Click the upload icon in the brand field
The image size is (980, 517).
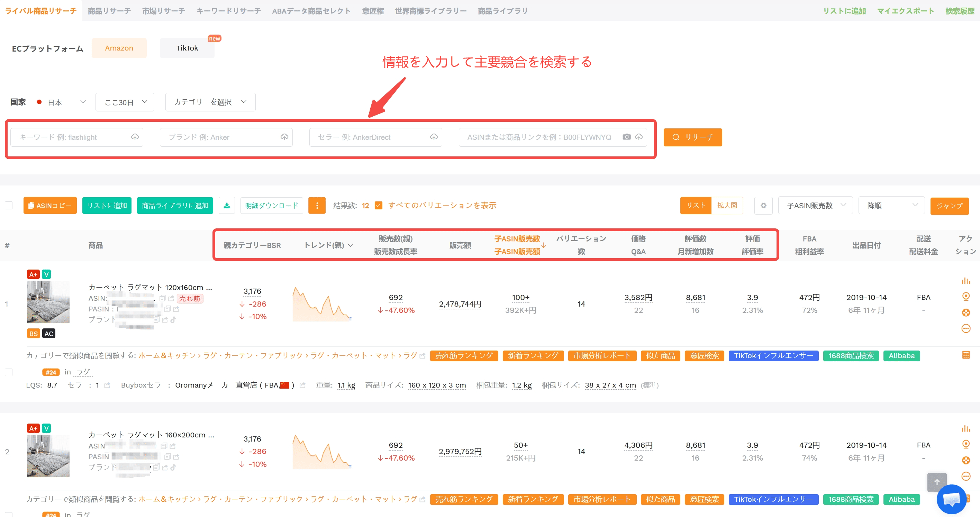pyautogui.click(x=284, y=137)
